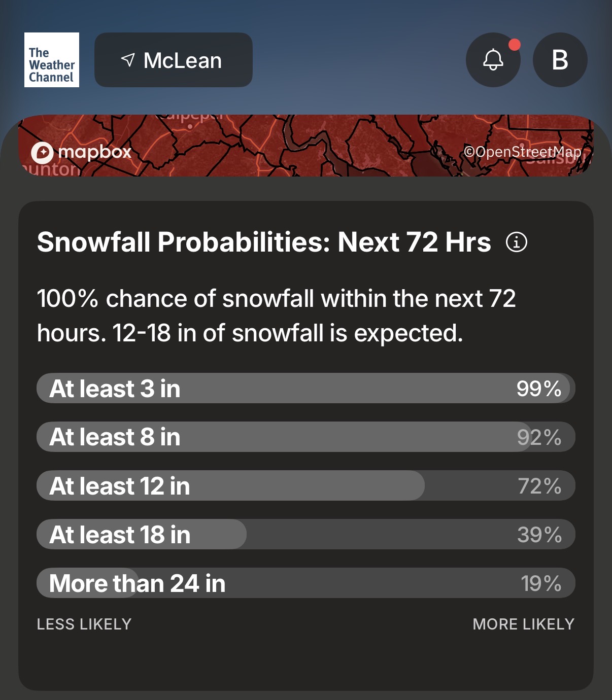Screen dimensions: 612x700
Task: Tap the LESS LIKELY legend label
Action: click(84, 624)
